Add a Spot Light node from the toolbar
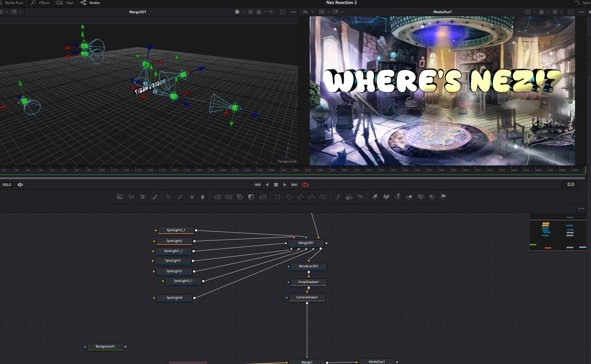Screen dimensions: 591x364 (x=432, y=197)
